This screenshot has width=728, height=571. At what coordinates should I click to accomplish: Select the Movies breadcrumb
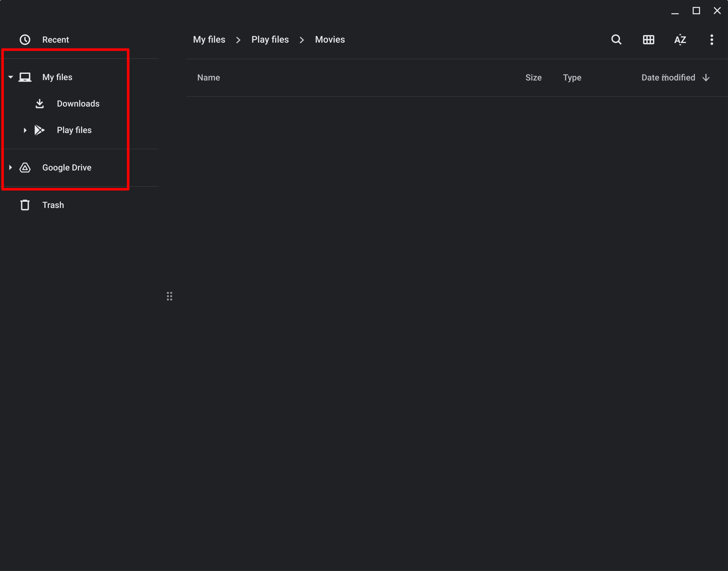tap(330, 40)
